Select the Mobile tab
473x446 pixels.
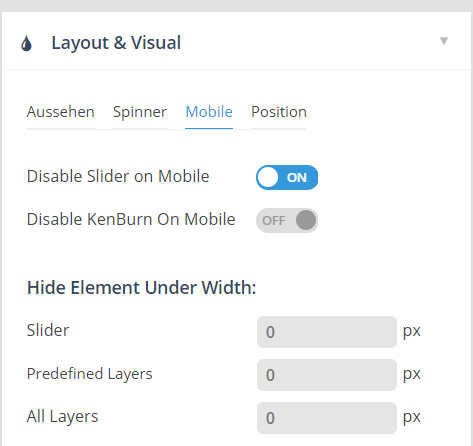tap(209, 112)
